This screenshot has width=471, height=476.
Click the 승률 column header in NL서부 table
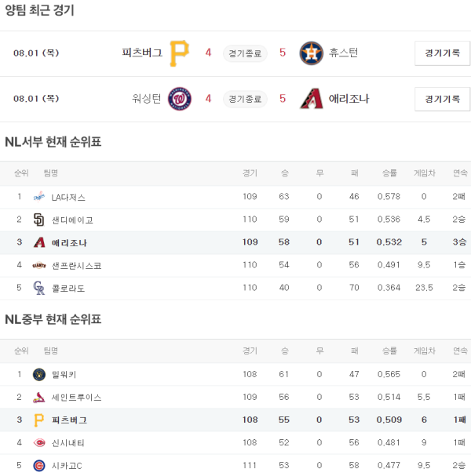point(389,173)
